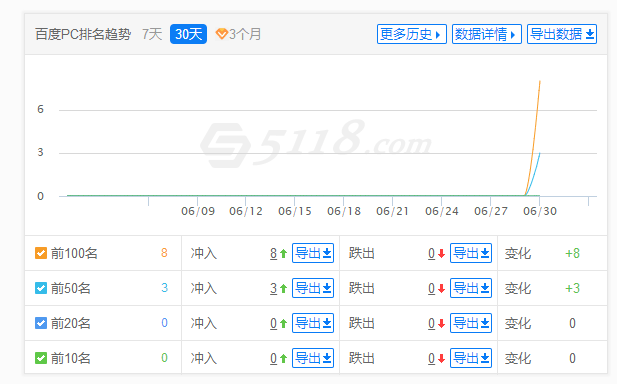Image resolution: width=617 pixels, height=384 pixels.
Task: Open the 3个月 VIP tab
Action: click(x=238, y=34)
